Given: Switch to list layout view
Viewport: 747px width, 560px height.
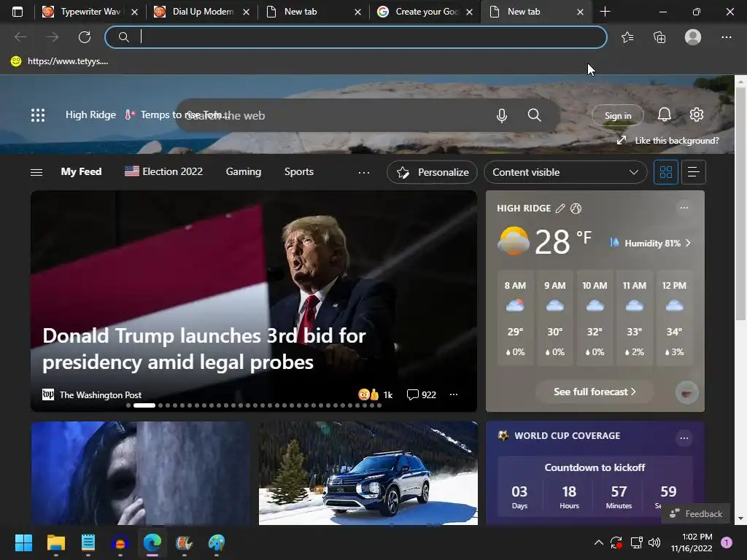Looking at the screenshot, I should pos(694,172).
